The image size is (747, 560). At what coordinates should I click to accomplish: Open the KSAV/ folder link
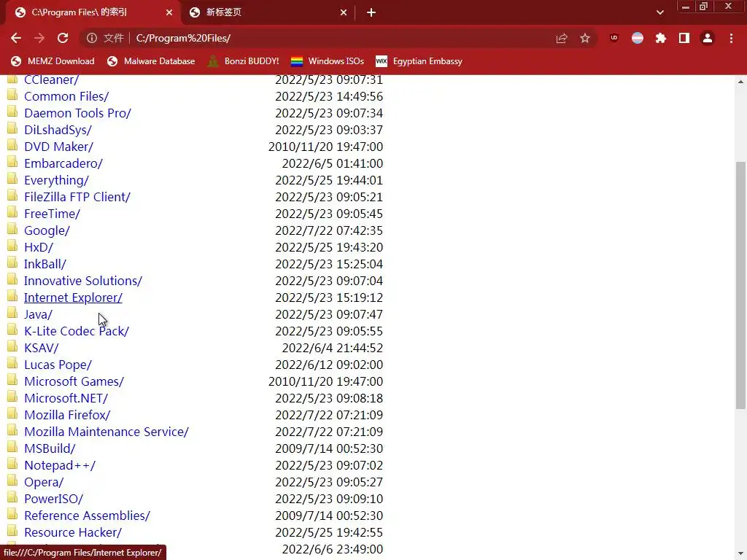pyautogui.click(x=41, y=348)
